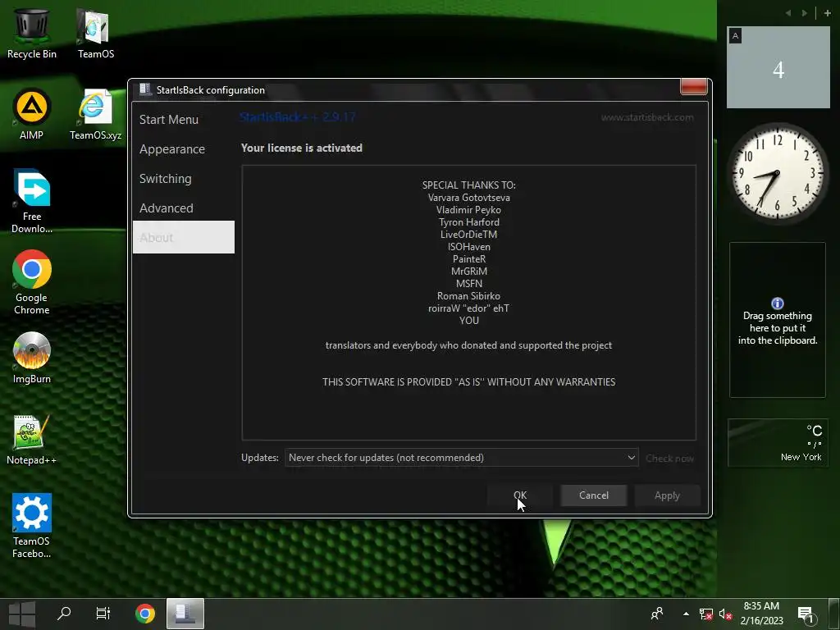The height and width of the screenshot is (630, 840).
Task: Click the Cancel button
Action: coord(594,495)
